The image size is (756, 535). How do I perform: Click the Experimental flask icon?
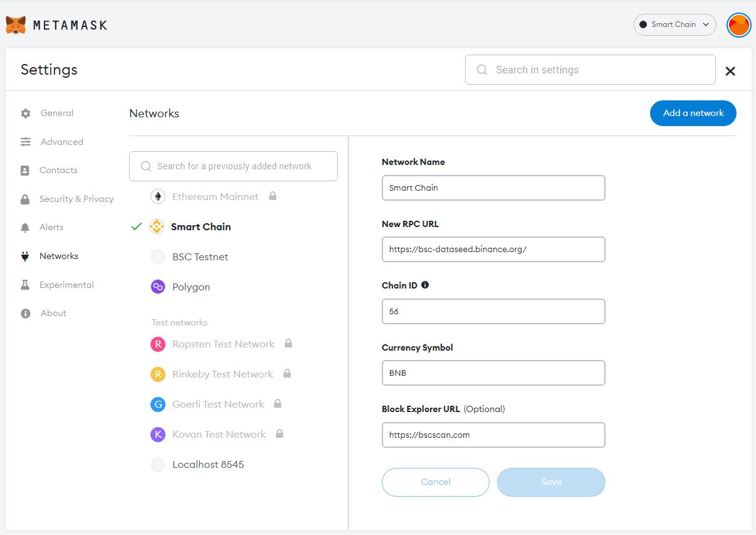[25, 285]
